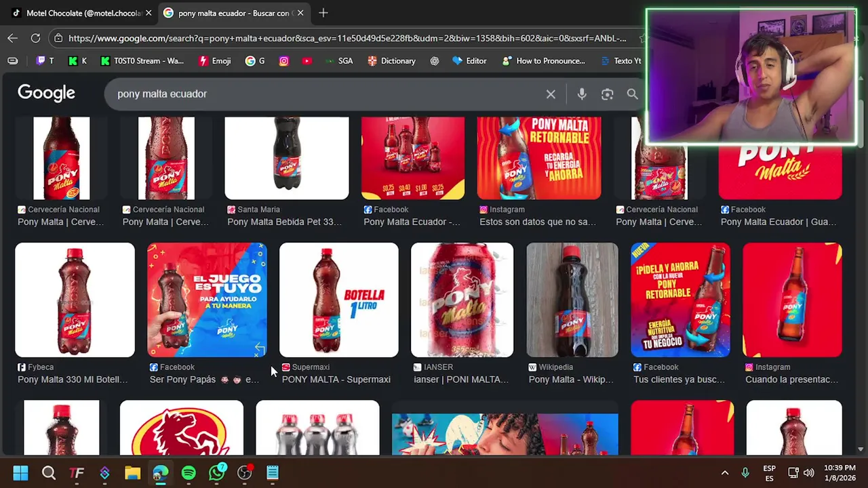Open Notepad from the taskbar

(x=273, y=472)
